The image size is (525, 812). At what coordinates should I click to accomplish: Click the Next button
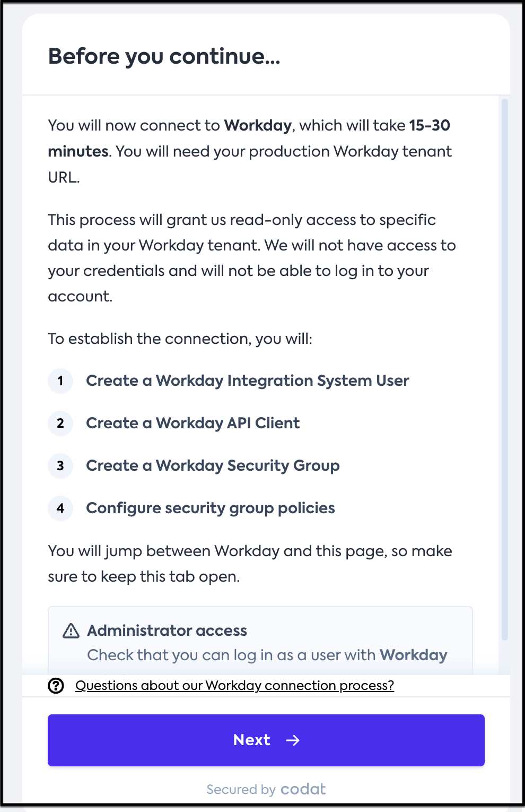tap(266, 740)
